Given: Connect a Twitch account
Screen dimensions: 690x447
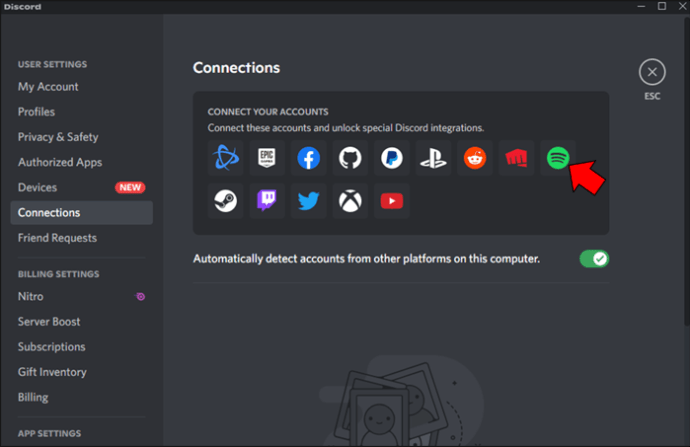Looking at the screenshot, I should coord(267,201).
